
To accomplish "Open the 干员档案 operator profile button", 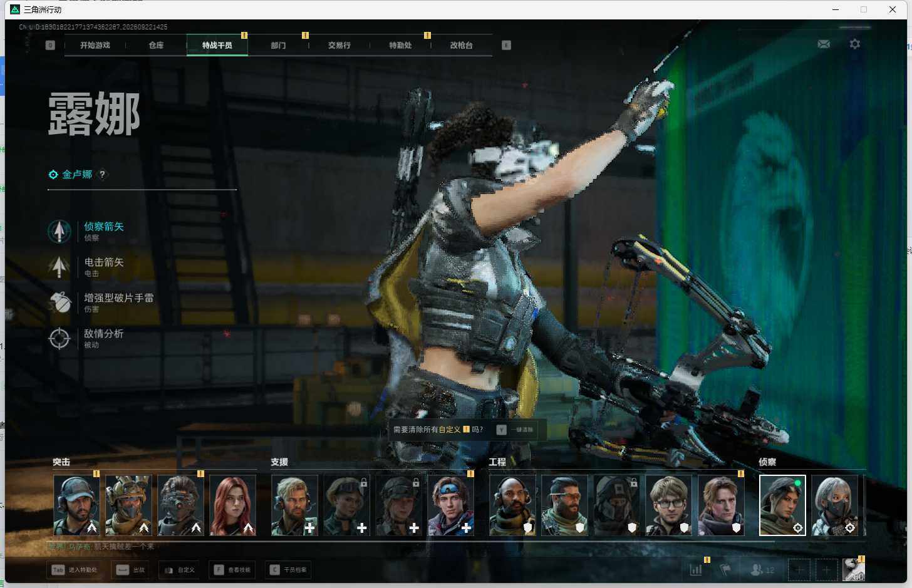I will tap(288, 570).
